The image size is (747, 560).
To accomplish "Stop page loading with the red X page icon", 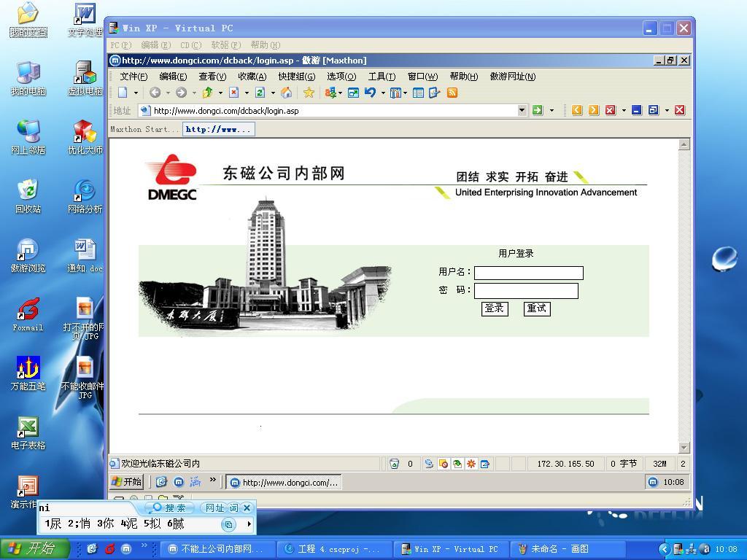I will coord(234,93).
